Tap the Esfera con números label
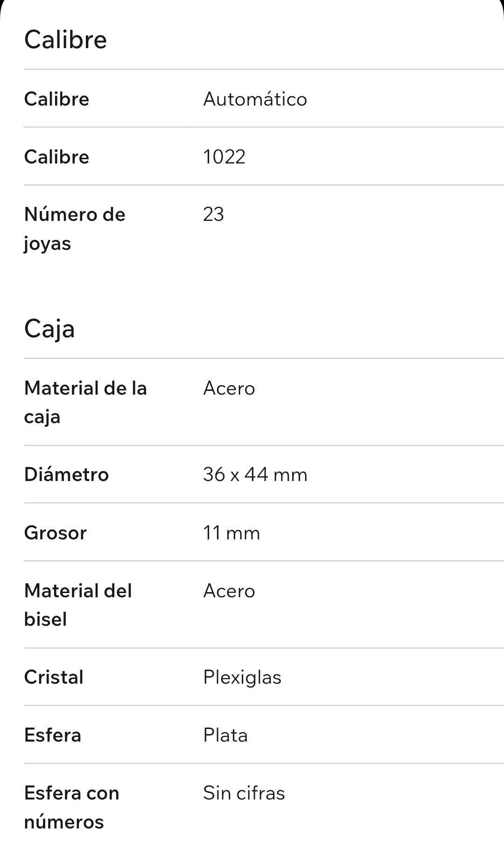Viewport: 504px width, 856px height. [x=71, y=807]
